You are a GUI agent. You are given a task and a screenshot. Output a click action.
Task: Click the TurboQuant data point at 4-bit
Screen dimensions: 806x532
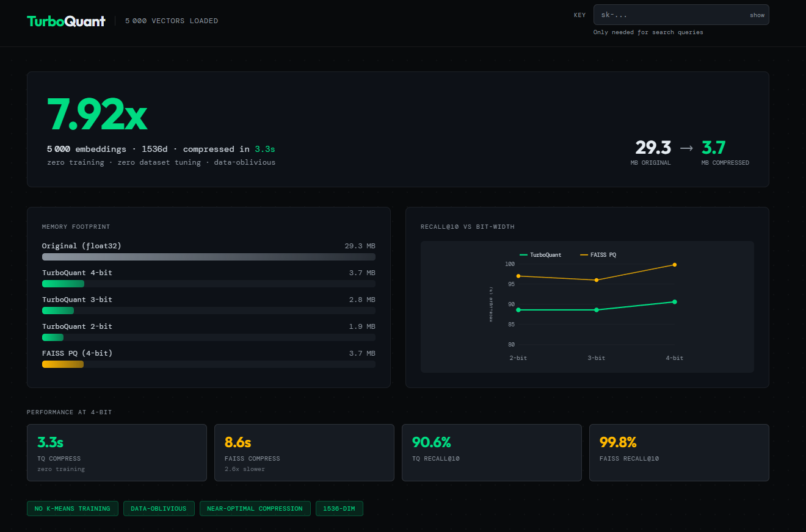675,301
